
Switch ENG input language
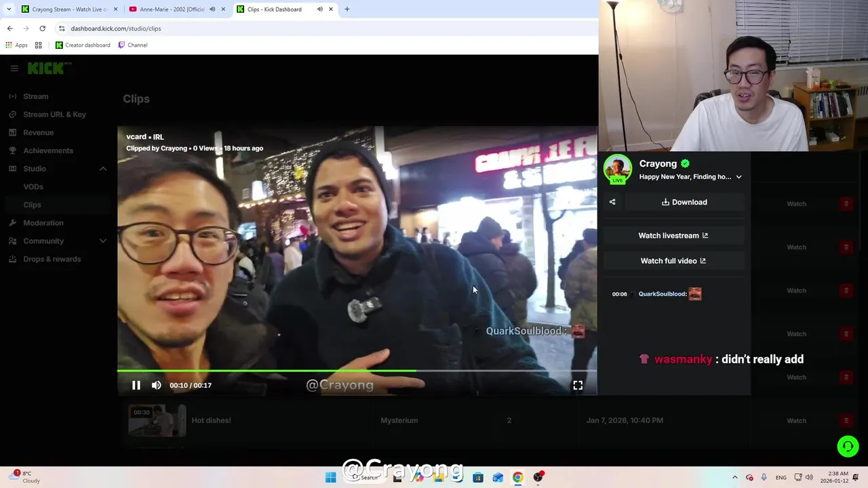coord(781,477)
